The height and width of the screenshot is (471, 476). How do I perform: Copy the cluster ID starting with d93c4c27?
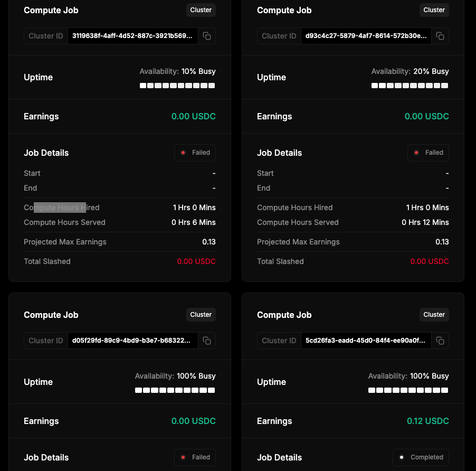[440, 36]
